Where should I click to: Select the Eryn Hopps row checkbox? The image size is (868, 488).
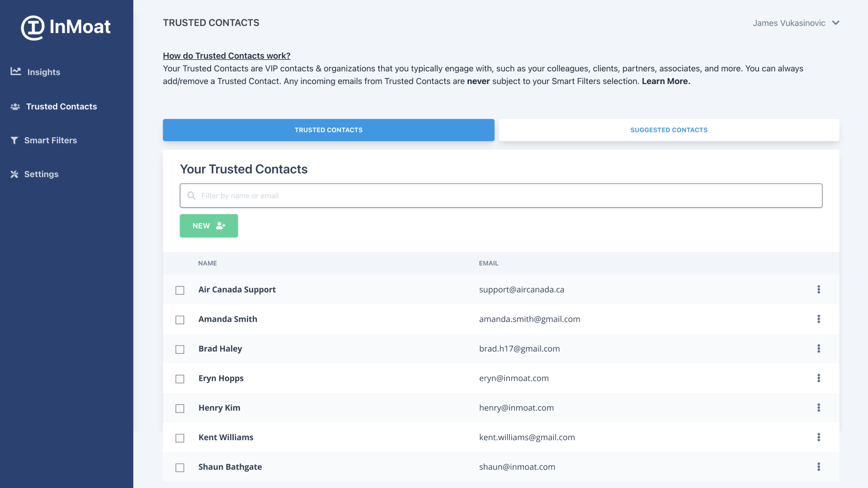point(180,379)
